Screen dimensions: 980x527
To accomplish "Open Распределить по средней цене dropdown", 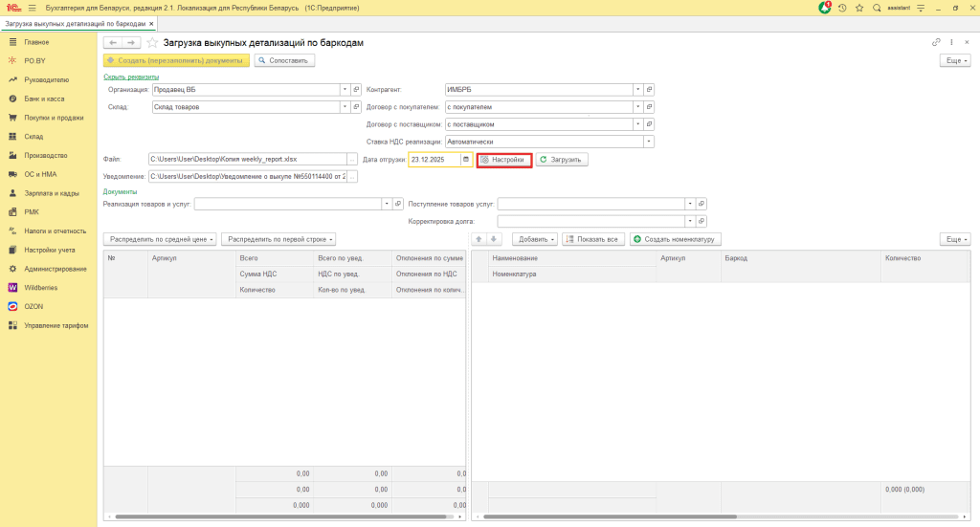I will coord(160,238).
